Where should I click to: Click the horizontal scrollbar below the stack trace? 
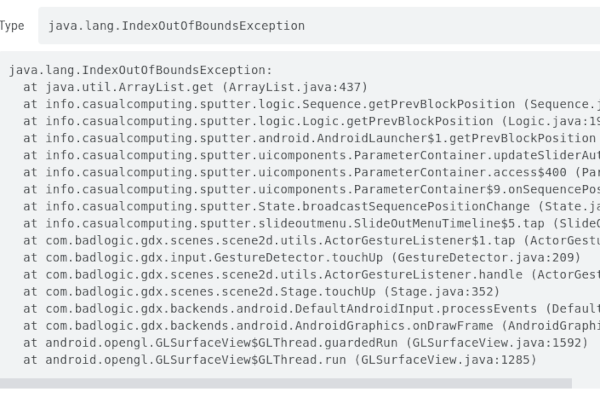pyautogui.click(x=286, y=383)
